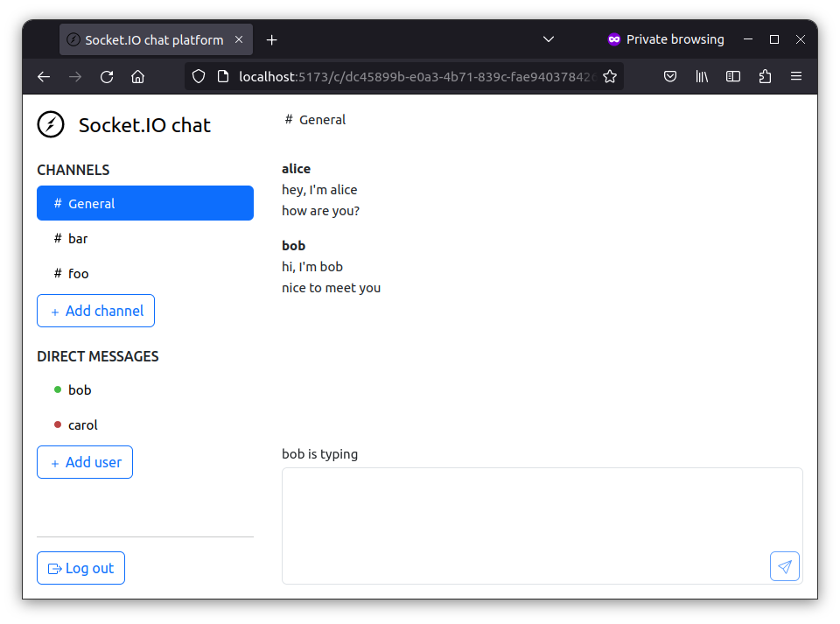This screenshot has width=840, height=624.
Task: Open the Firefox library icon
Action: click(702, 76)
